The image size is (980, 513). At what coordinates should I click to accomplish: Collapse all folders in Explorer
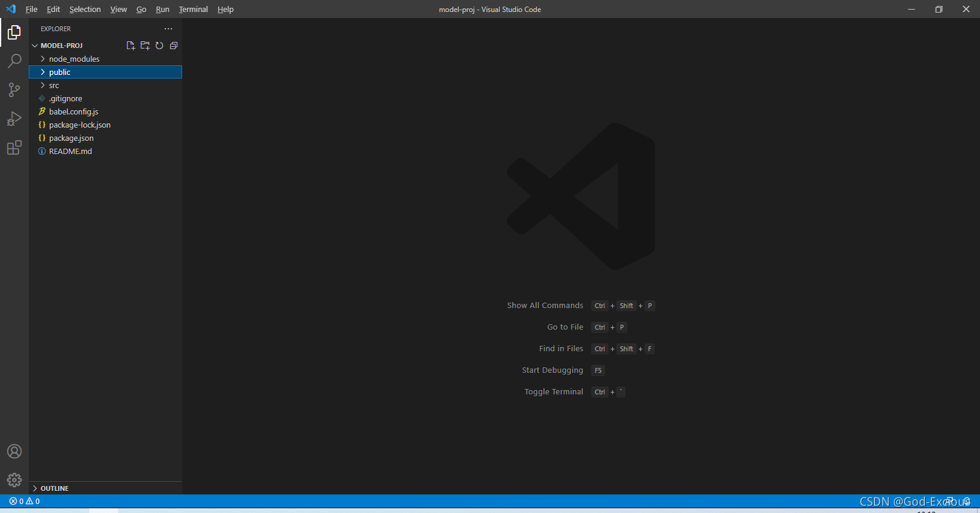(174, 46)
